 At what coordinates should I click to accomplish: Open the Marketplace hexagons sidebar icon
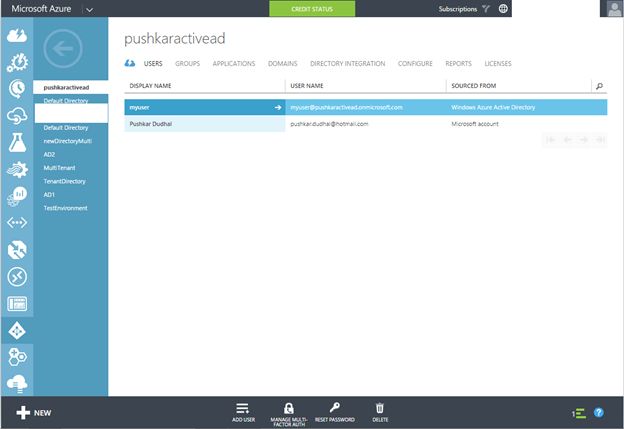(17, 357)
